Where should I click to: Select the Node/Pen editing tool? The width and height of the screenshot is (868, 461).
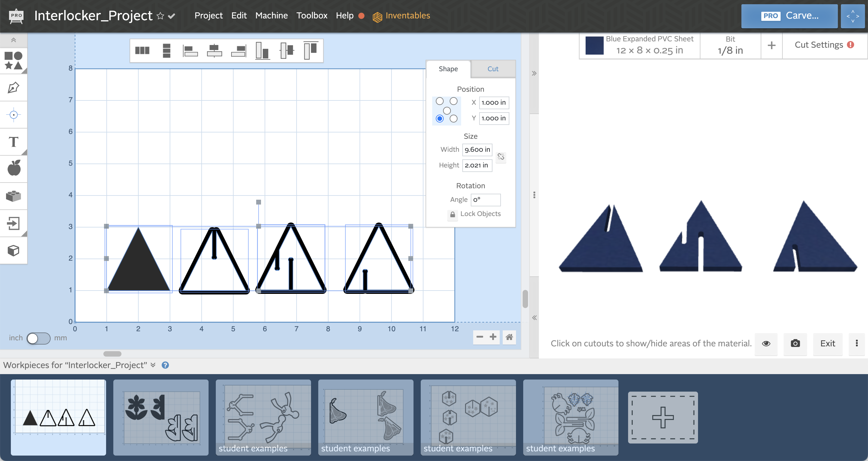pos(14,88)
